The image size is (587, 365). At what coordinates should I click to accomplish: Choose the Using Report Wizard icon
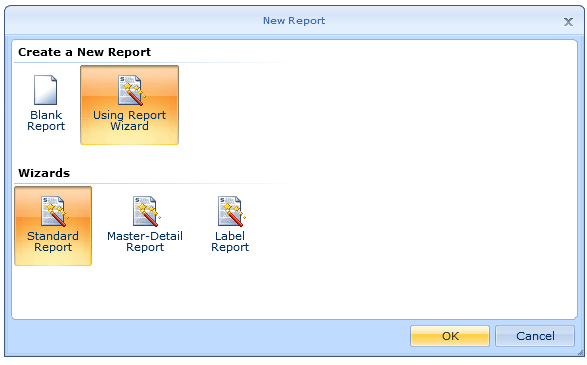(x=131, y=90)
